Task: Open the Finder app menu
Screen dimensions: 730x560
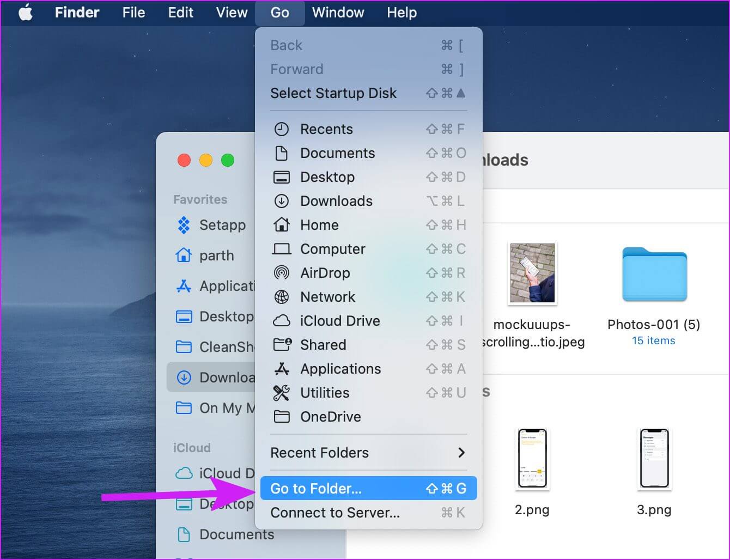Action: click(x=77, y=13)
